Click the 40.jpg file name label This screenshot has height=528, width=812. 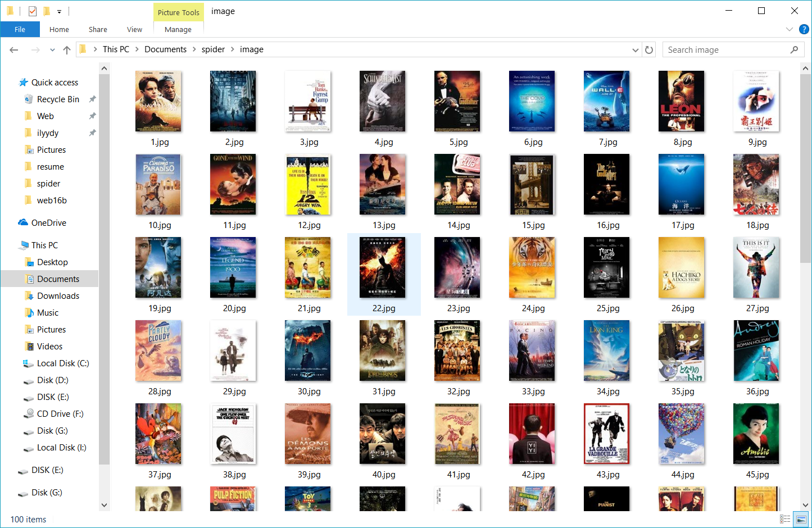tap(384, 475)
